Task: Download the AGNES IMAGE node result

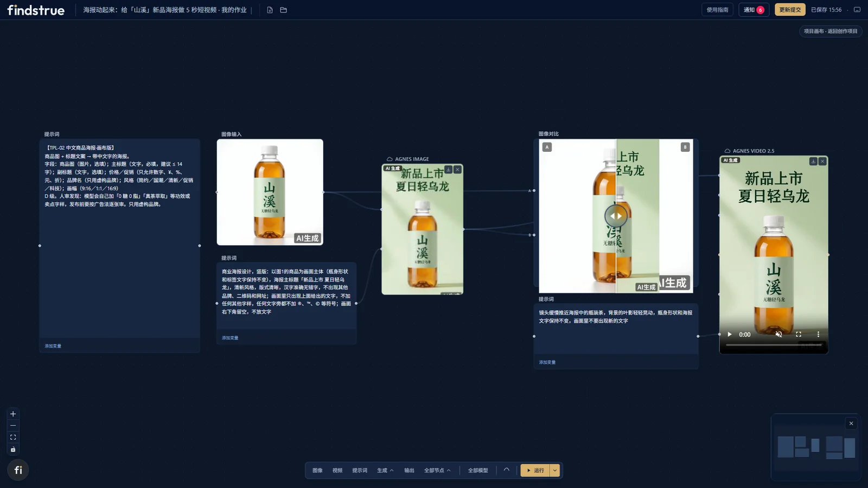Action: 448,170
